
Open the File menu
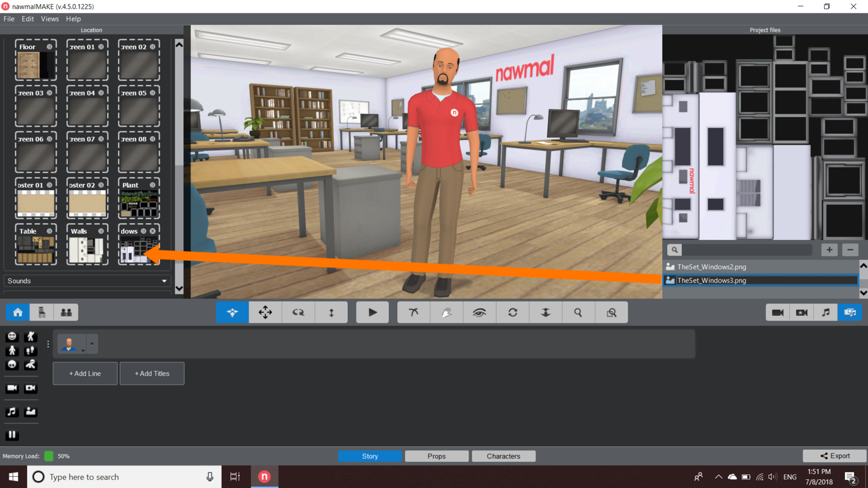pos(9,19)
